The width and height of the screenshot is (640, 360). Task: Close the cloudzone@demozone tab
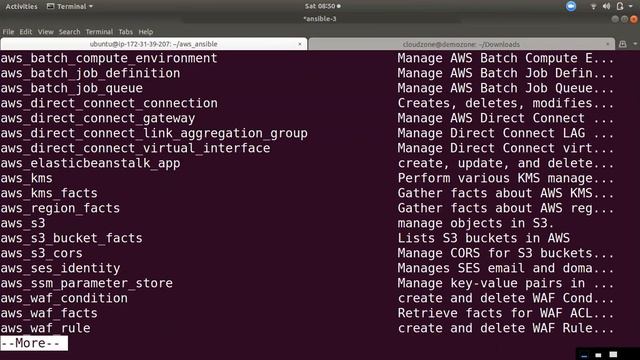click(x=607, y=44)
